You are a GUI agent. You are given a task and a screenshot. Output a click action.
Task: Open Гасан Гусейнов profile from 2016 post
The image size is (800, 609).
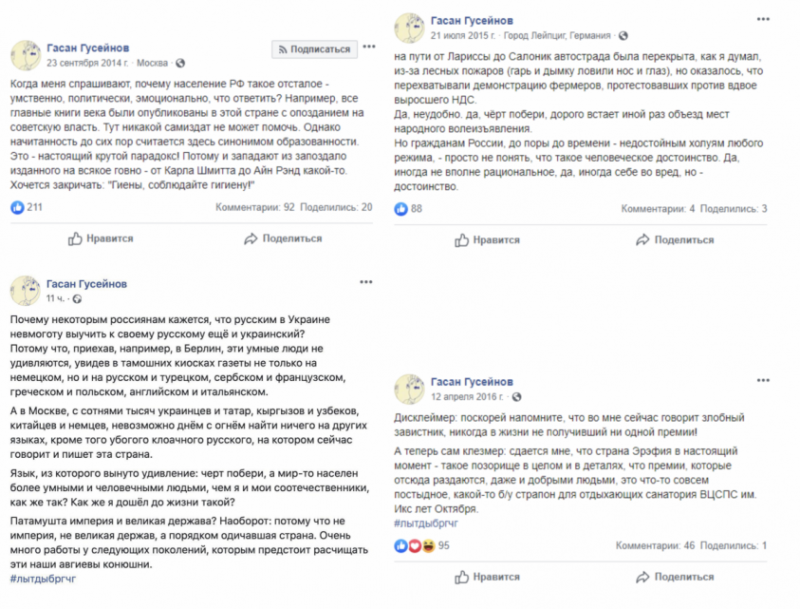click(x=472, y=382)
